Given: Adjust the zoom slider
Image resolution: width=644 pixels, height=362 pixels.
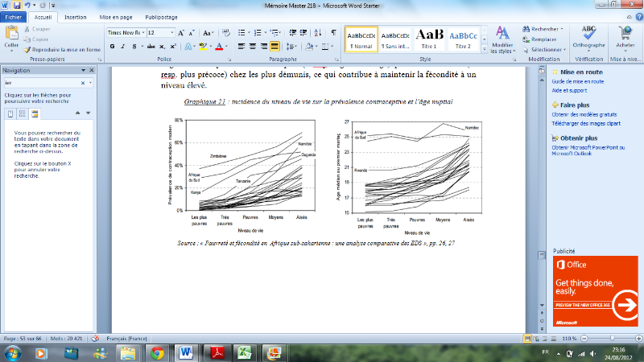Looking at the screenshot, I should pos(612,339).
